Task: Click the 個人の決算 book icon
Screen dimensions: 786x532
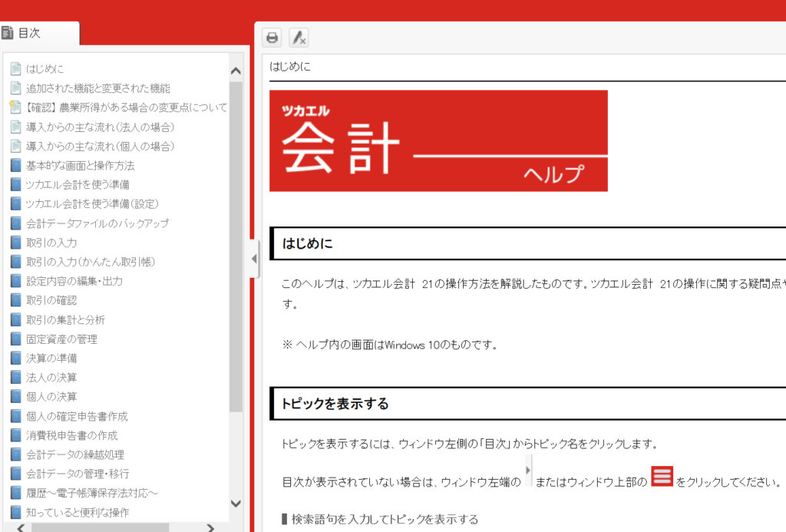Action: coord(16,397)
